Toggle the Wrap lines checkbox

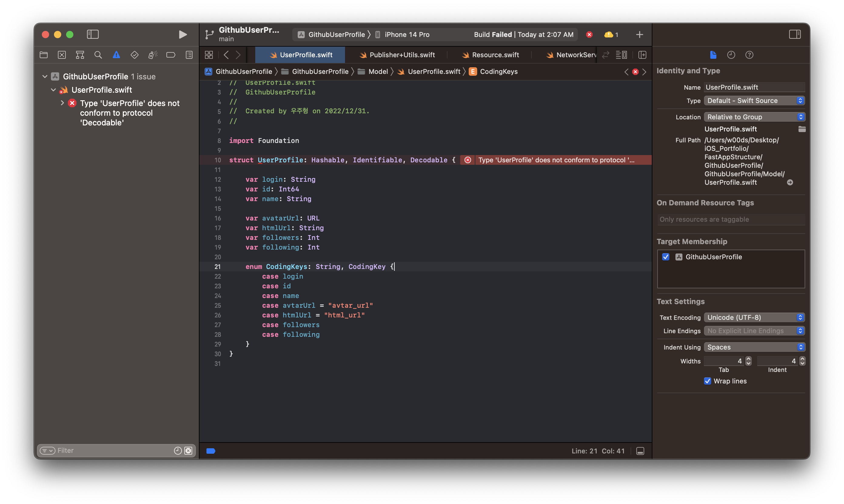[x=707, y=381]
